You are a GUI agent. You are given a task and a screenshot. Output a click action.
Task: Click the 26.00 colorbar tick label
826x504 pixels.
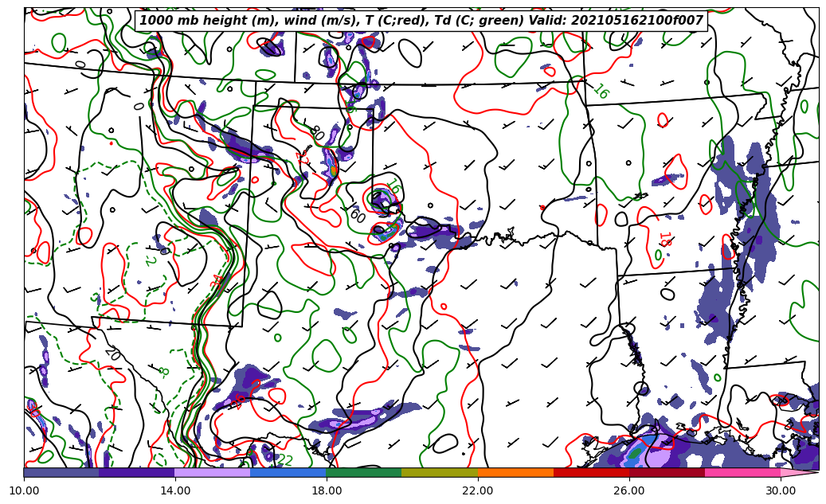[629, 490]
